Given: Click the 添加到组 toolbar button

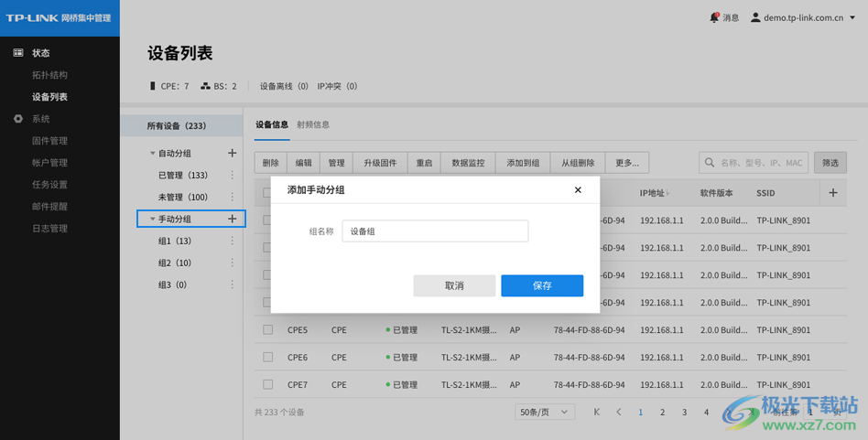Looking at the screenshot, I should point(523,163).
